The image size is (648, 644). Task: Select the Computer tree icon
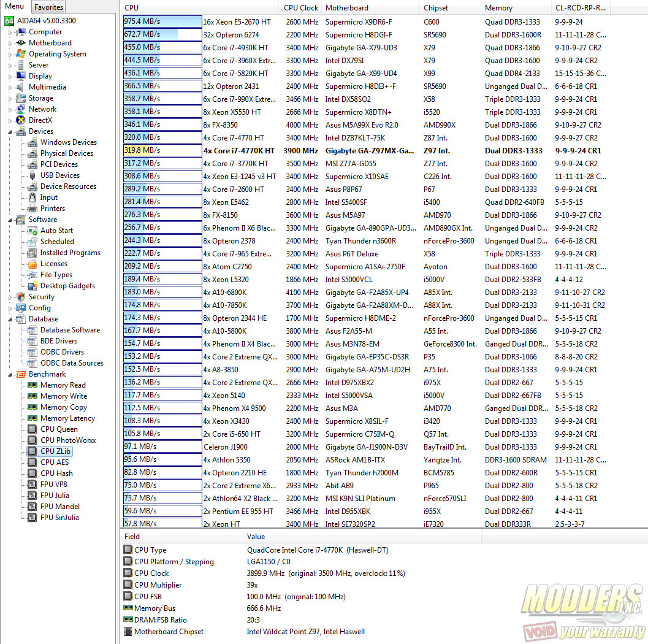21,32
